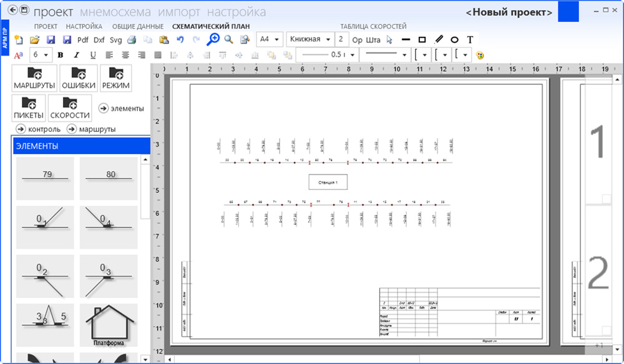Switch to the ТАБЛИЦА СКОРОСТЕЙ sub-tab
Screen dimensions: 624x364
[x=373, y=27]
